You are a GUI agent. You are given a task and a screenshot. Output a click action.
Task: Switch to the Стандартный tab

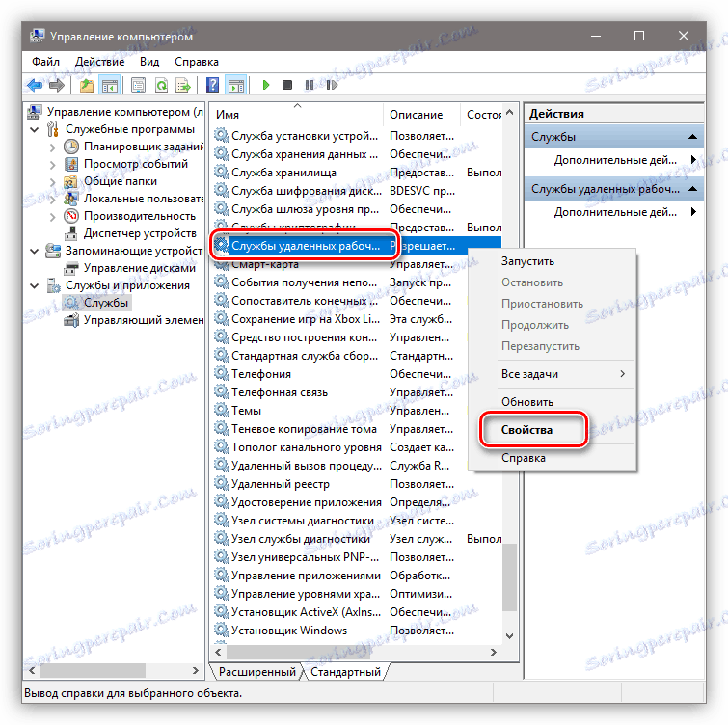coord(345,672)
